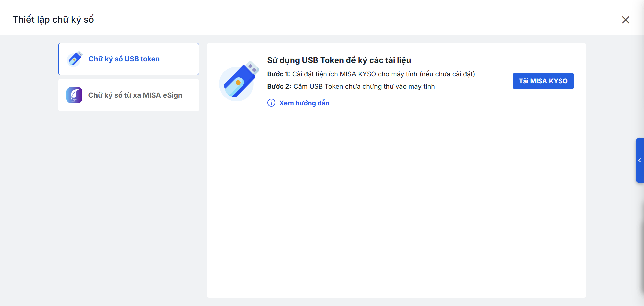The image size is (644, 306).
Task: Click the info icon beside Xem hướng dẫn
Action: click(271, 103)
